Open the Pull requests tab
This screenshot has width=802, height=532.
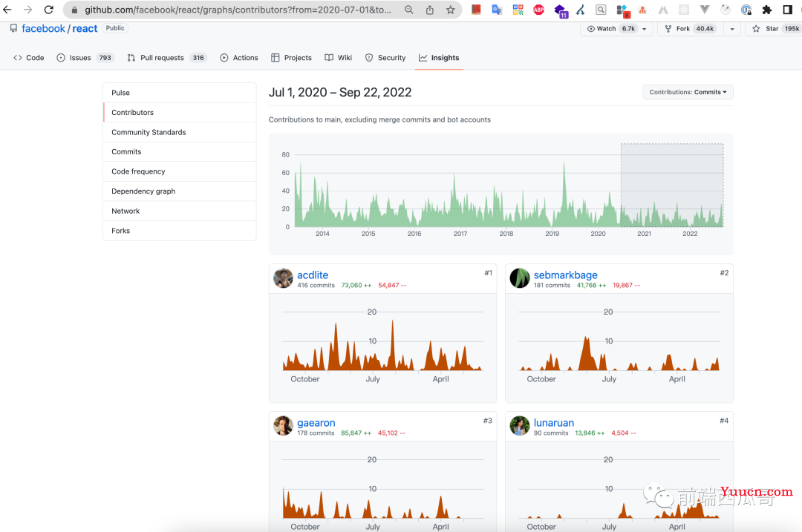166,58
